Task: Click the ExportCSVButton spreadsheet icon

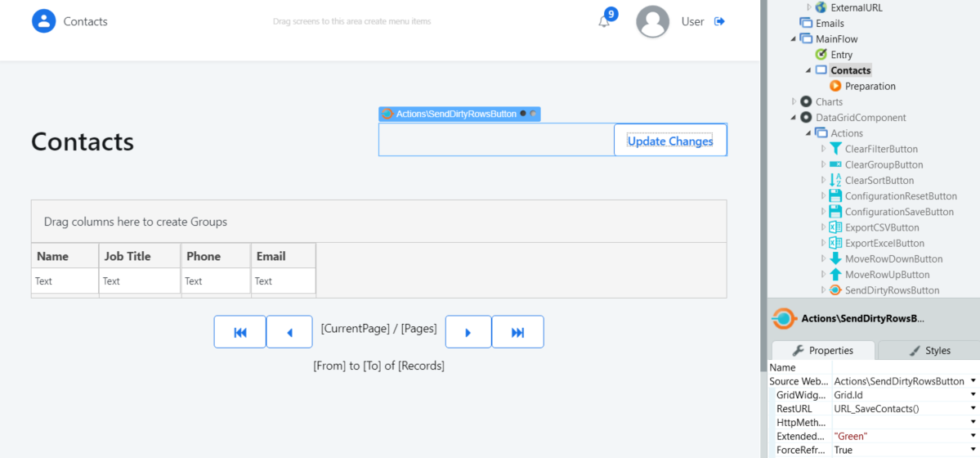Action: tap(835, 227)
